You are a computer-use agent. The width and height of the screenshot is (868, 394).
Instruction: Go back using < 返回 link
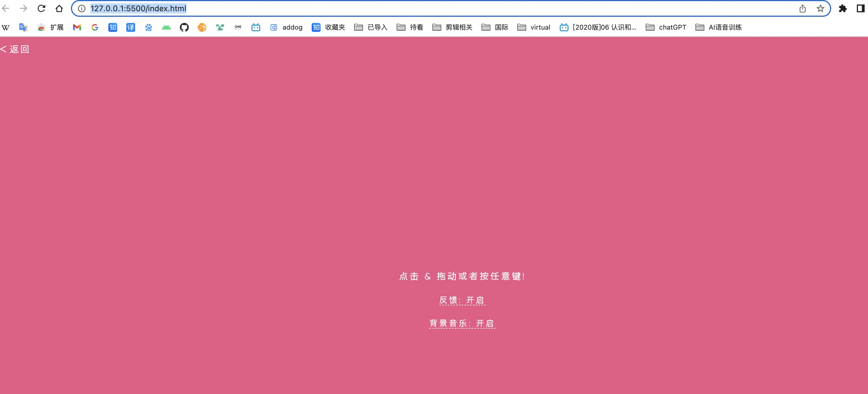[x=15, y=49]
